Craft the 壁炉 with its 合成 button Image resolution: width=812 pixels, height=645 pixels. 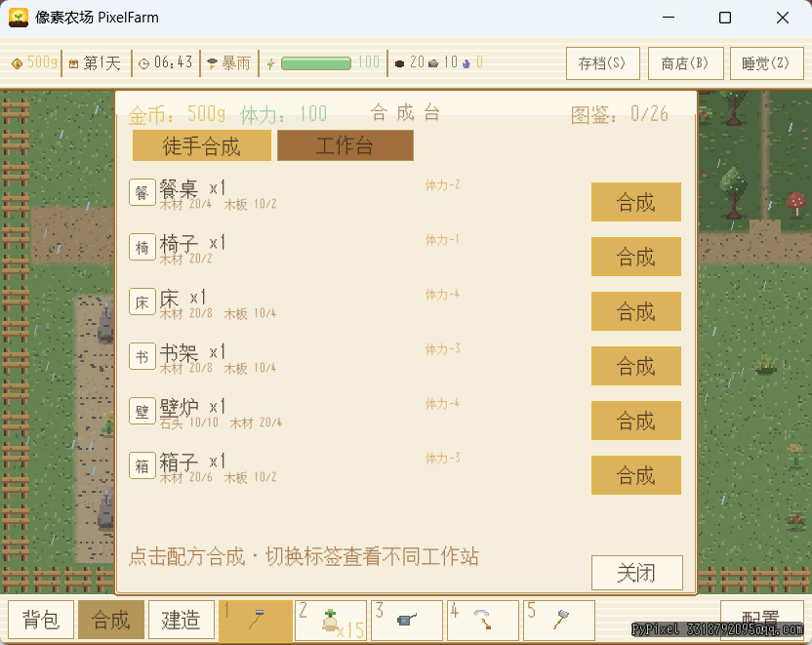636,421
